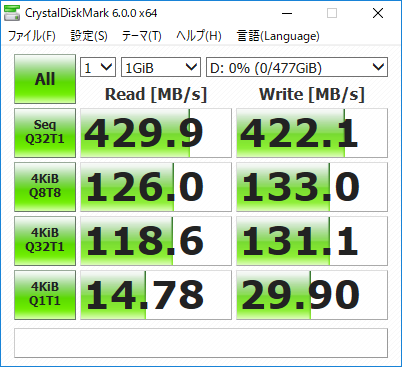Start the Seq Q32T1 test
This screenshot has height=367, width=402.
click(x=45, y=133)
